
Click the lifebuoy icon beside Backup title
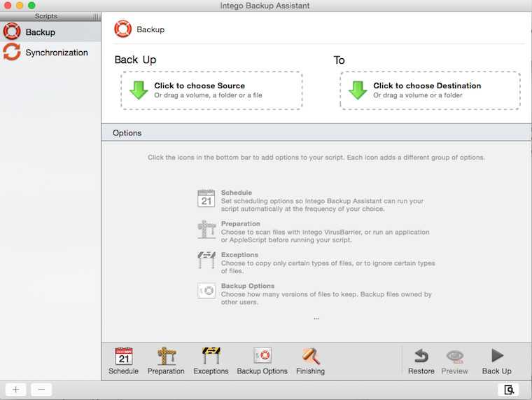[122, 29]
